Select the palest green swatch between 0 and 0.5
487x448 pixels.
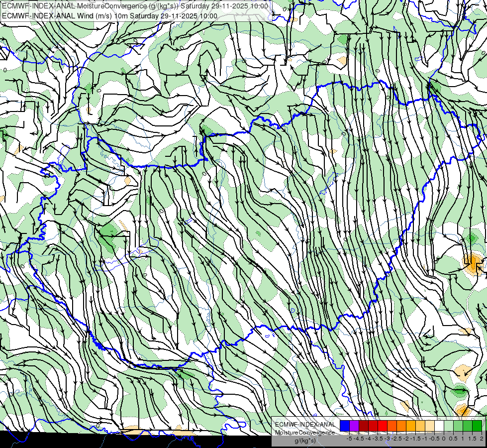(x=449, y=426)
